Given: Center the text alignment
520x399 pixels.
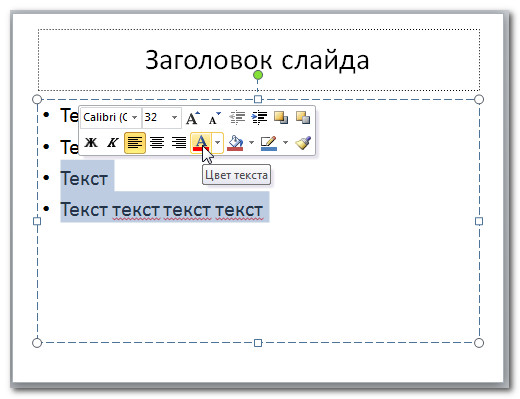Looking at the screenshot, I should pos(157,143).
